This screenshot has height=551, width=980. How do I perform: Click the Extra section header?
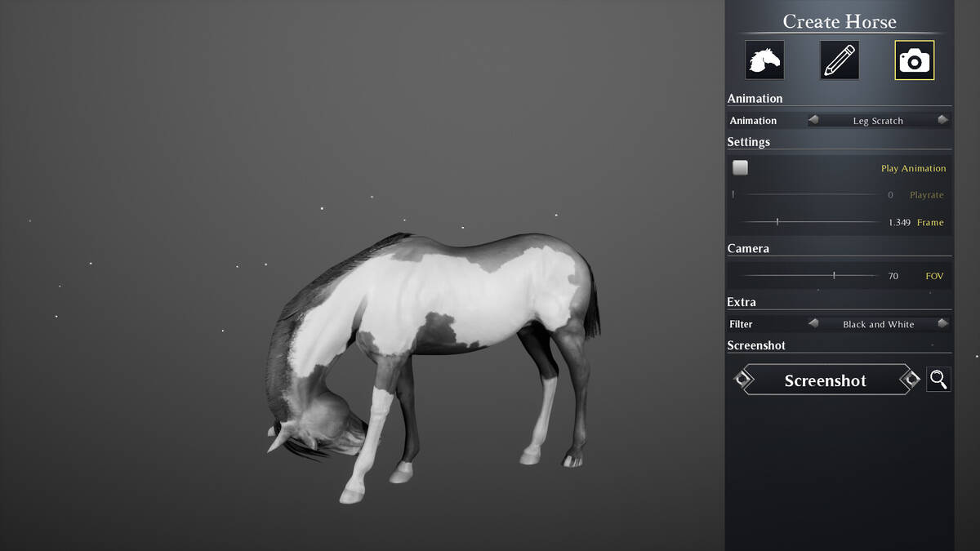point(742,302)
